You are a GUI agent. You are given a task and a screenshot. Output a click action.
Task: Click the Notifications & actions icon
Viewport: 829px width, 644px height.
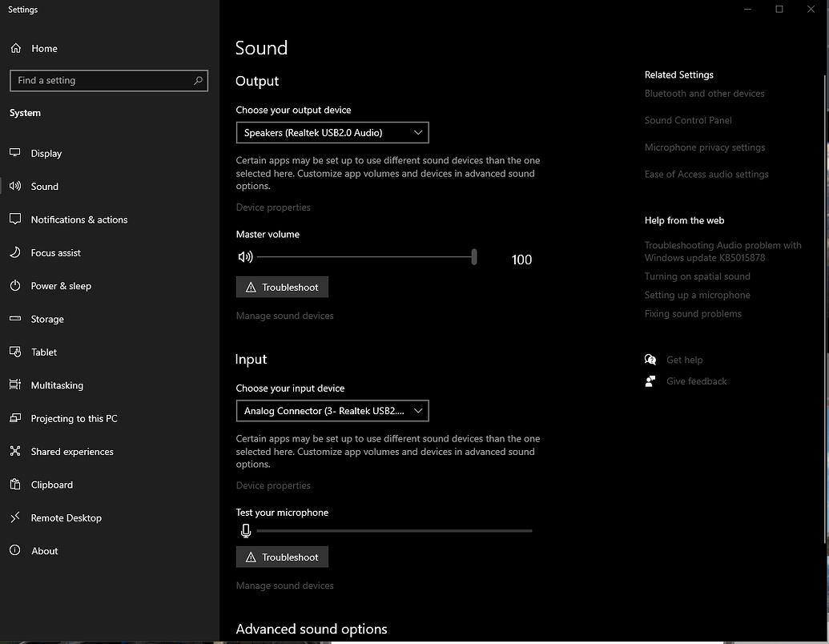pos(14,219)
